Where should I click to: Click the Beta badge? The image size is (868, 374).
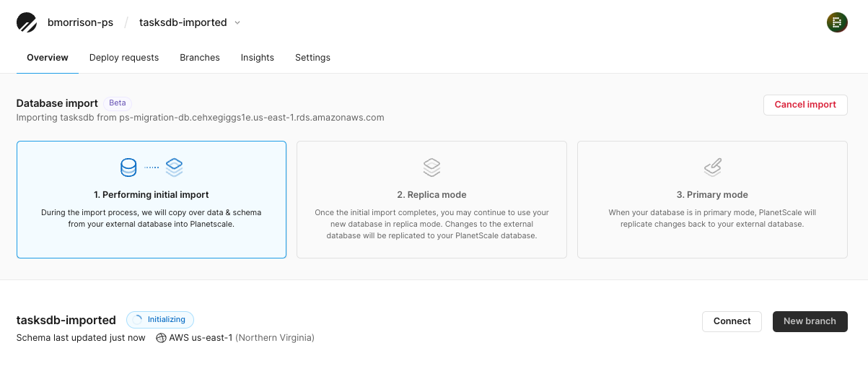pyautogui.click(x=118, y=103)
